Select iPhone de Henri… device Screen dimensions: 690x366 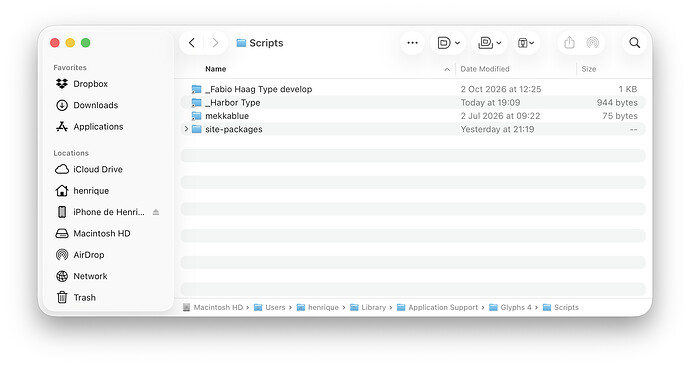coord(100,212)
